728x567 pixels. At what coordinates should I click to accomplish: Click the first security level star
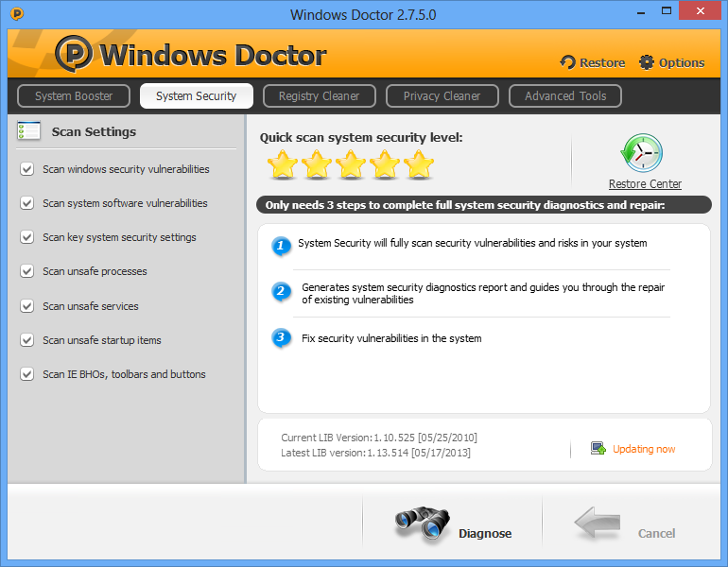point(283,164)
